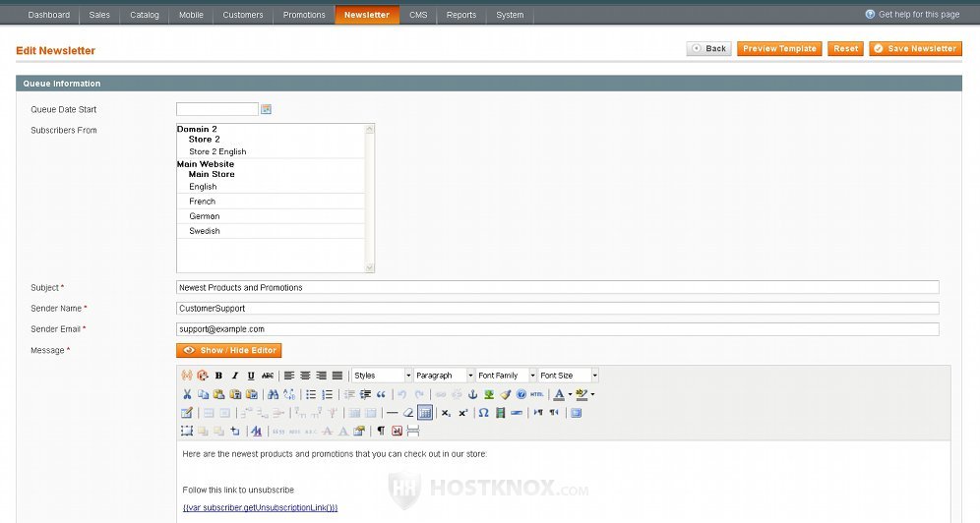
Task: Click the Insert Image icon
Action: point(489,394)
